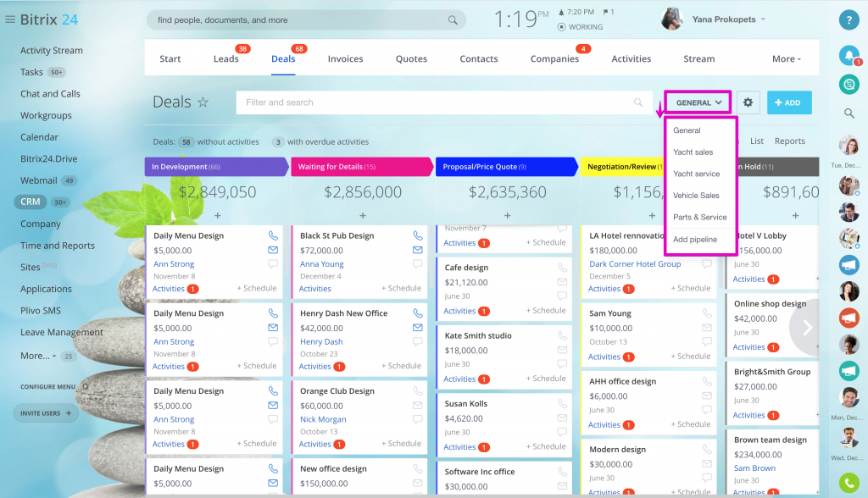The width and height of the screenshot is (868, 498).
Task: Click the working status clock icon
Action: pyautogui.click(x=562, y=26)
